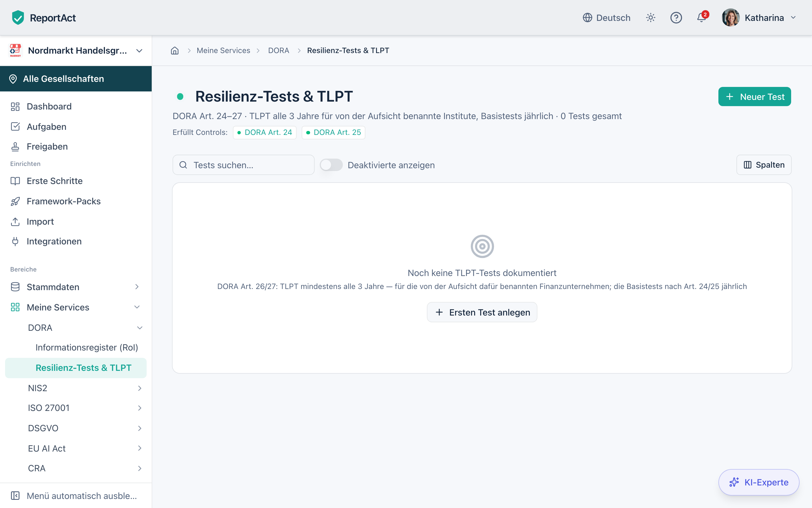Click the Erste Schritte book icon
This screenshot has height=508, width=812.
(15, 181)
